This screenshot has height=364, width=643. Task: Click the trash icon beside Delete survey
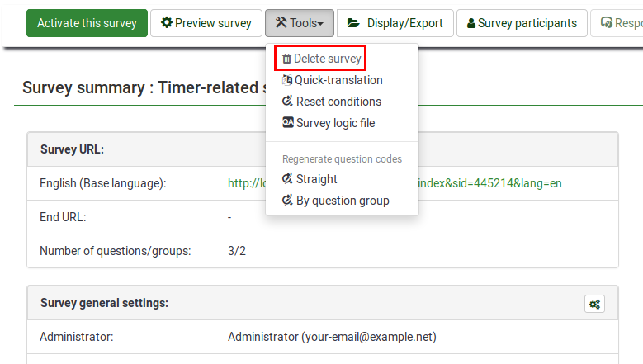click(x=286, y=59)
